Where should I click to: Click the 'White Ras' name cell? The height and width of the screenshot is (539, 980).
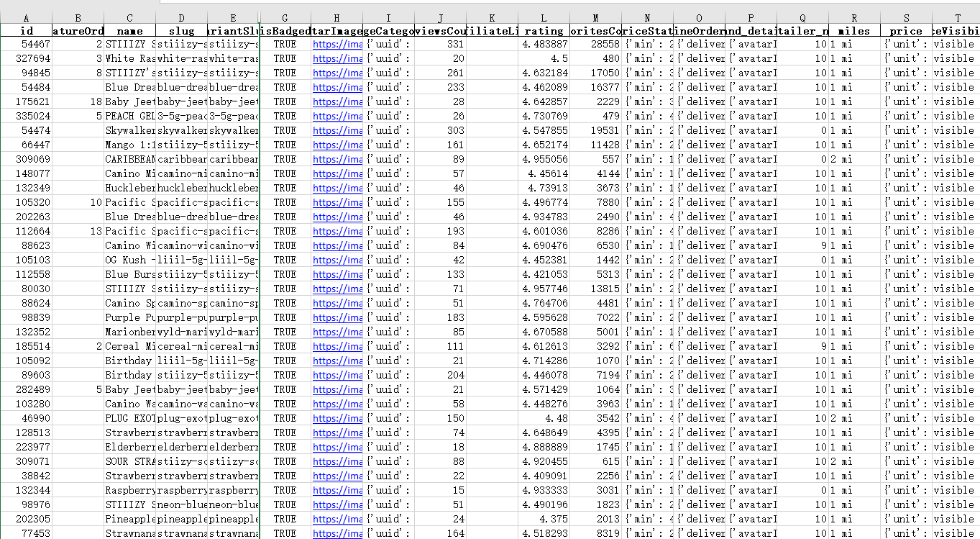click(x=130, y=58)
